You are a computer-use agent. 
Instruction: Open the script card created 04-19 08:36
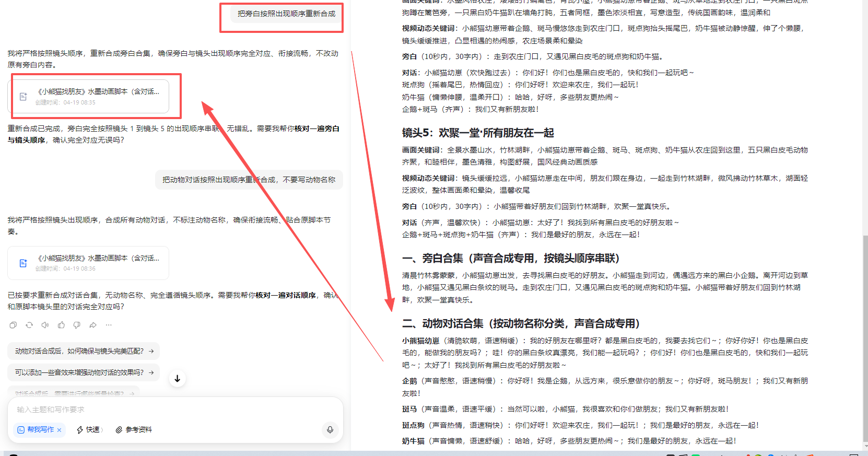coord(88,263)
